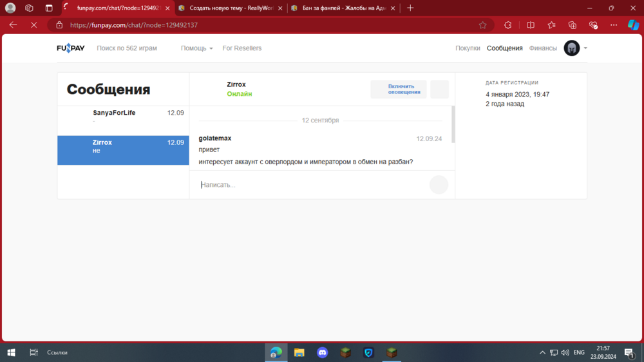Open the SanyaForLife conversation
644x362 pixels.
click(x=123, y=120)
